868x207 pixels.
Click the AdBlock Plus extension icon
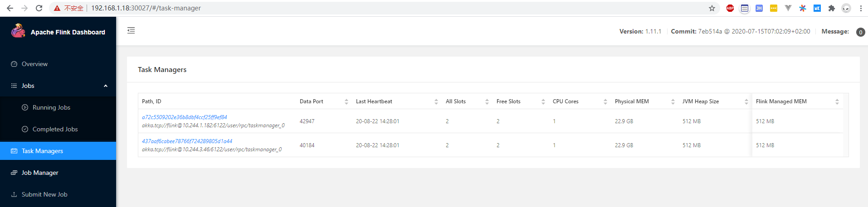point(730,8)
